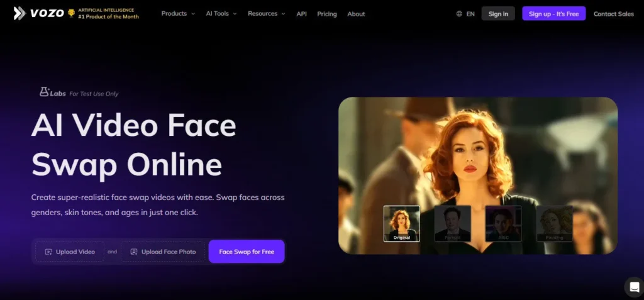Click the globe language icon
Image resolution: width=644 pixels, height=300 pixels.
[459, 14]
